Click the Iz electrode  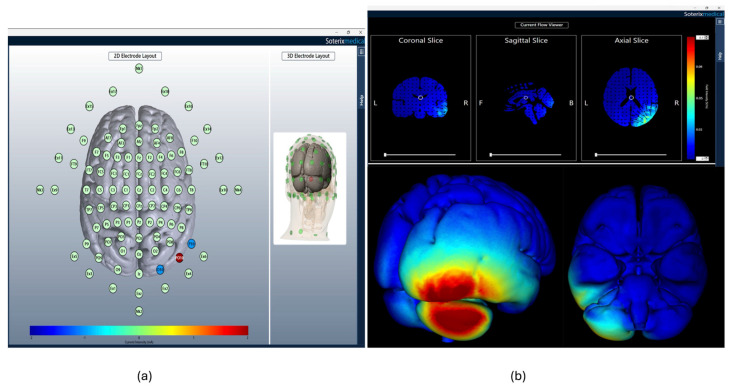[139, 274]
